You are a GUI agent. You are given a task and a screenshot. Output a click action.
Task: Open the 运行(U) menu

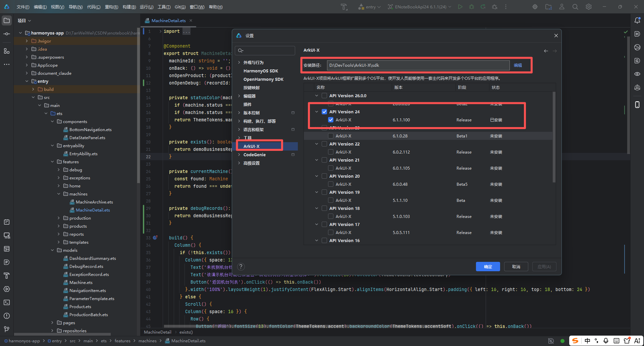[147, 7]
